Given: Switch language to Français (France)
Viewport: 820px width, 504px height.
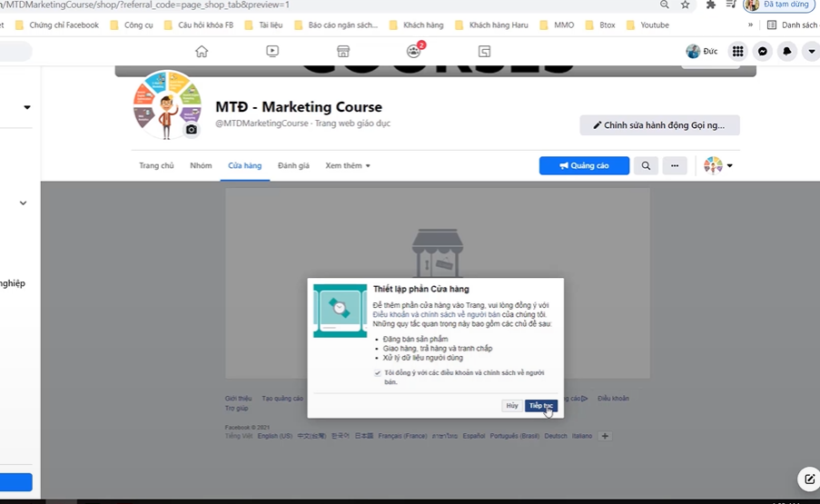Looking at the screenshot, I should point(402,436).
